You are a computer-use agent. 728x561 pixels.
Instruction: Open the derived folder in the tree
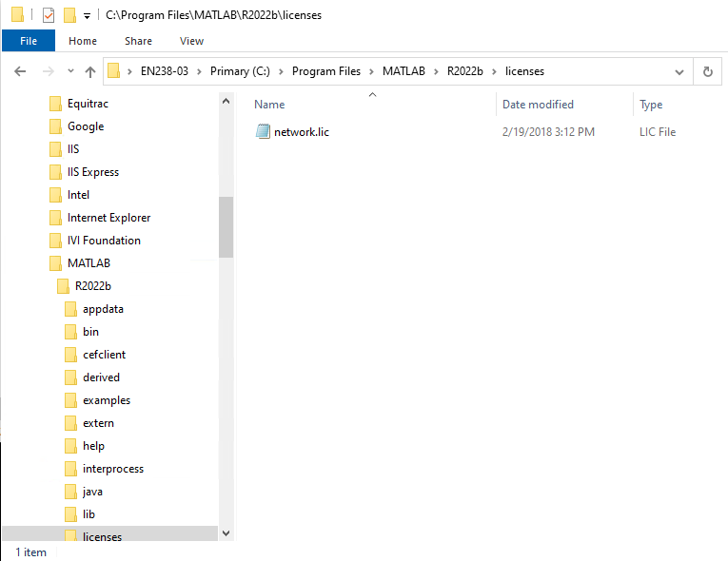pyautogui.click(x=101, y=377)
